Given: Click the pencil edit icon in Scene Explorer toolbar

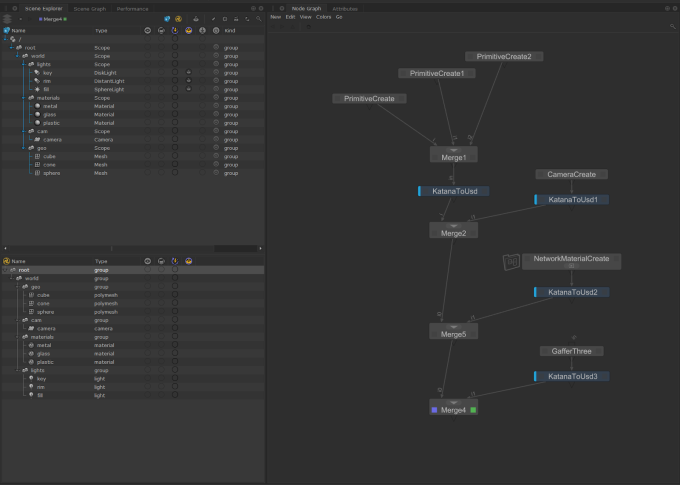Looking at the screenshot, I should click(212, 19).
